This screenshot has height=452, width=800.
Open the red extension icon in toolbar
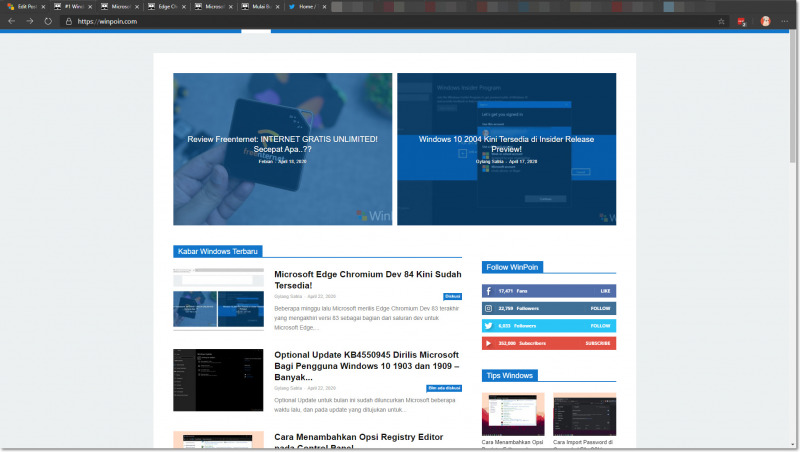coord(742,21)
